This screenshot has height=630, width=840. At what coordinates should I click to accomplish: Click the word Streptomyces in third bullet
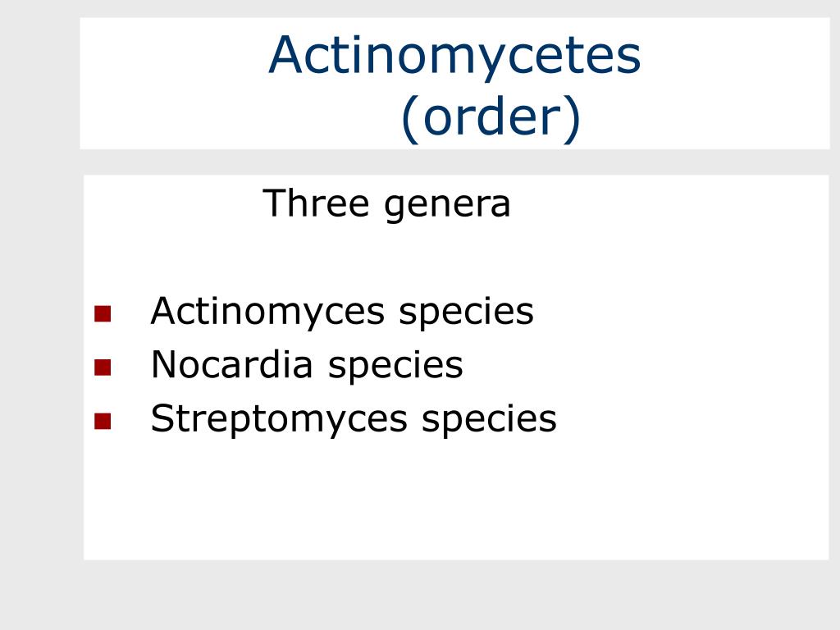coord(279,420)
